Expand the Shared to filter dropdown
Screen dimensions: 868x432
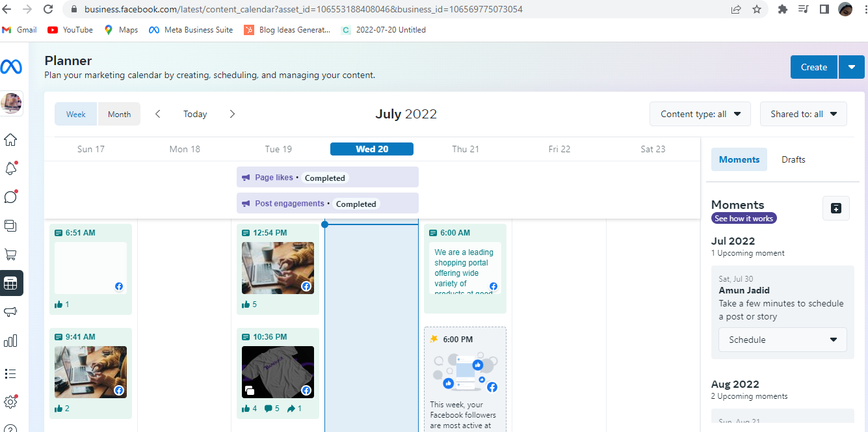[803, 114]
